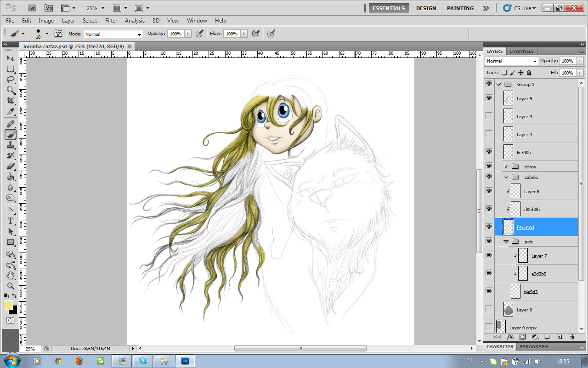
Task: Select the Eyedropper tool
Action: (x=11, y=111)
